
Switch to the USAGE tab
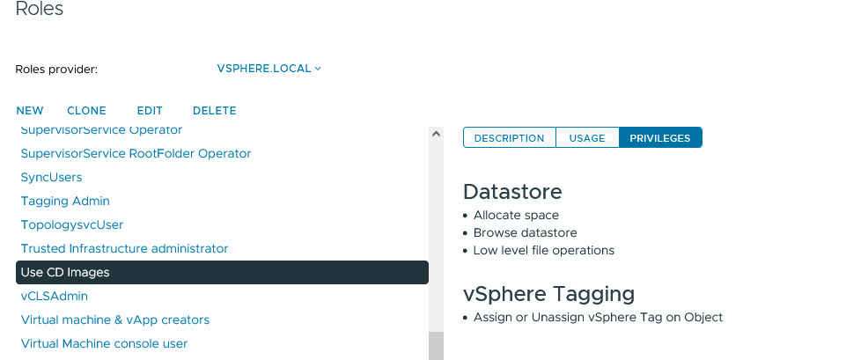[587, 138]
